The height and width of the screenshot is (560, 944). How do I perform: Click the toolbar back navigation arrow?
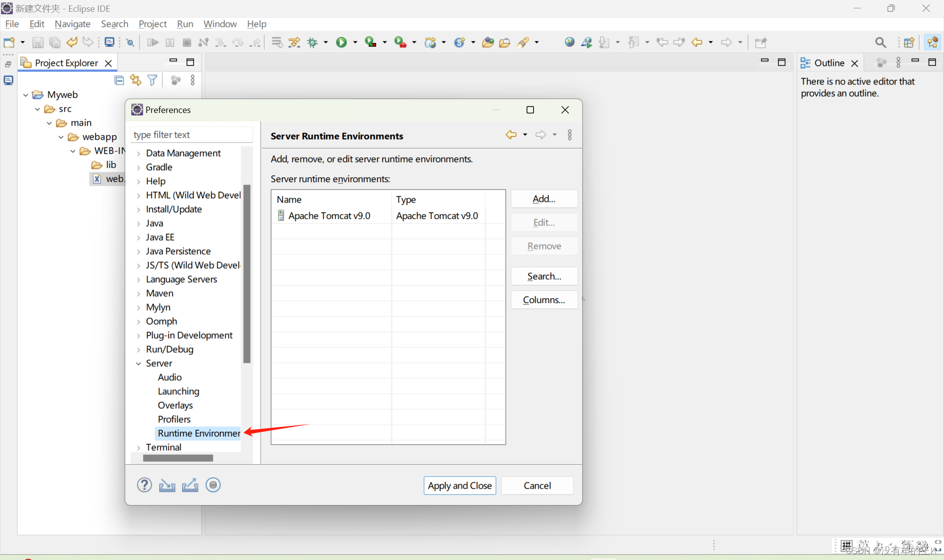[x=697, y=43]
